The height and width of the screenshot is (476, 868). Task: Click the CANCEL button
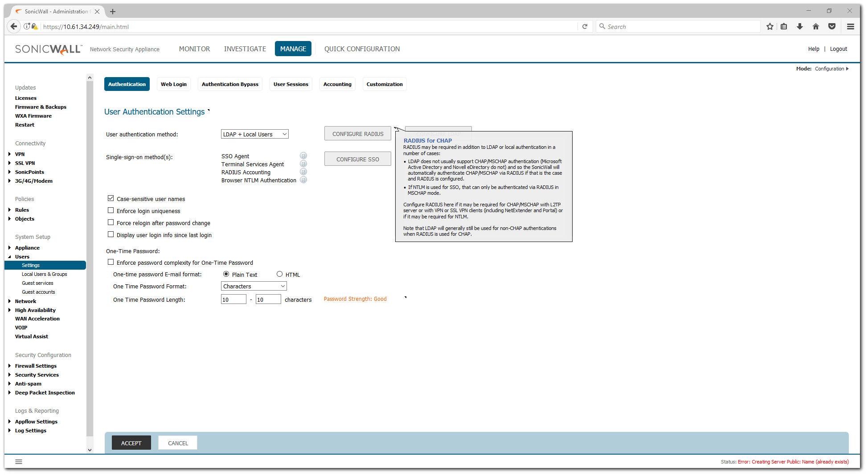[178, 443]
